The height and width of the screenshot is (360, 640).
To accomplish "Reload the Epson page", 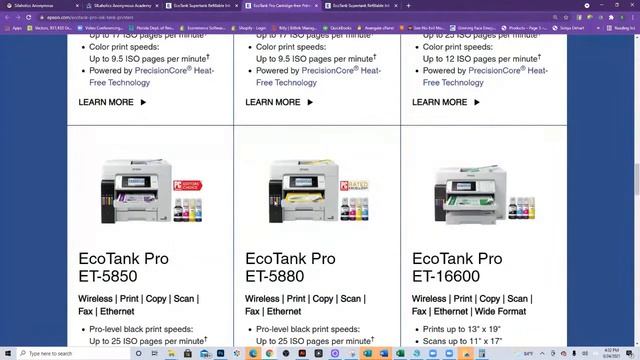I will (x=29, y=18).
